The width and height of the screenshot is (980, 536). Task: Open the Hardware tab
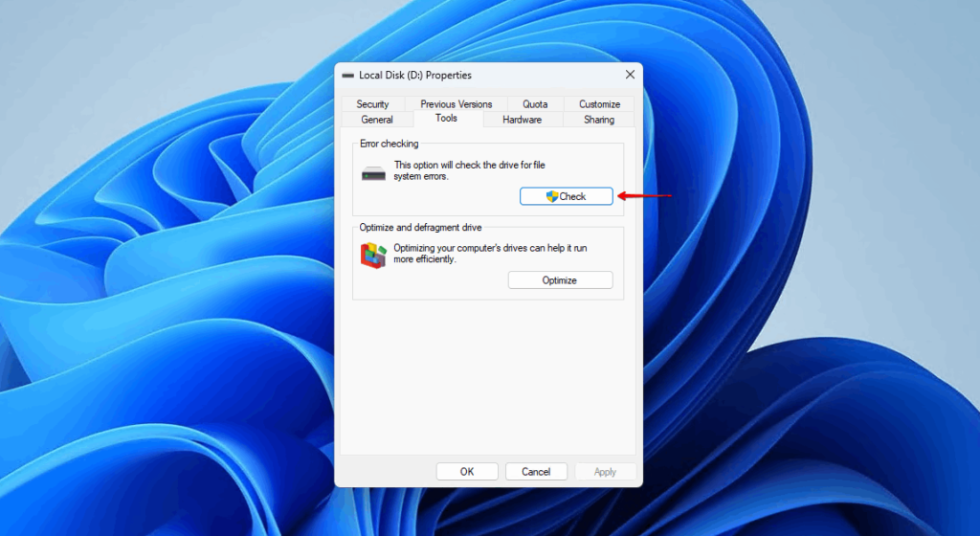[x=522, y=120]
